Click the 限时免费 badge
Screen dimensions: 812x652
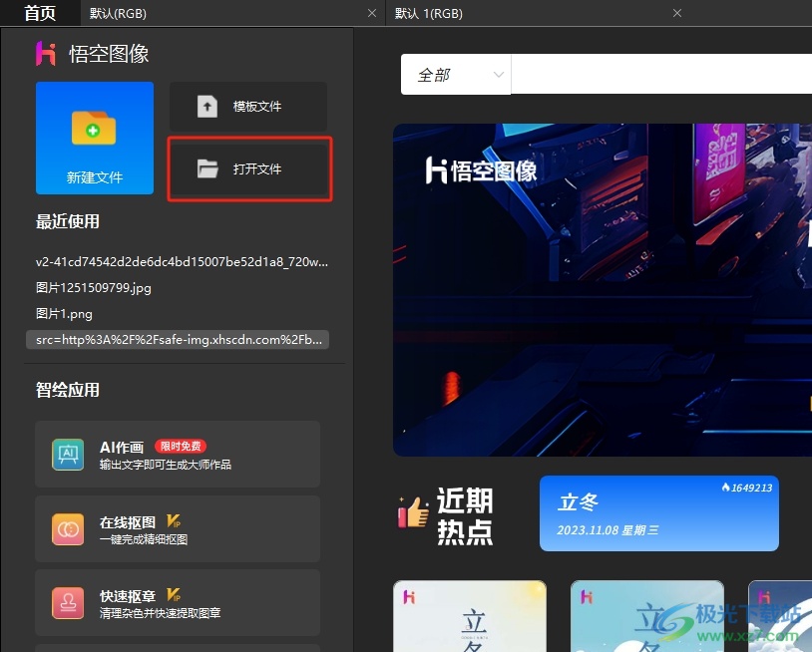tap(181, 446)
